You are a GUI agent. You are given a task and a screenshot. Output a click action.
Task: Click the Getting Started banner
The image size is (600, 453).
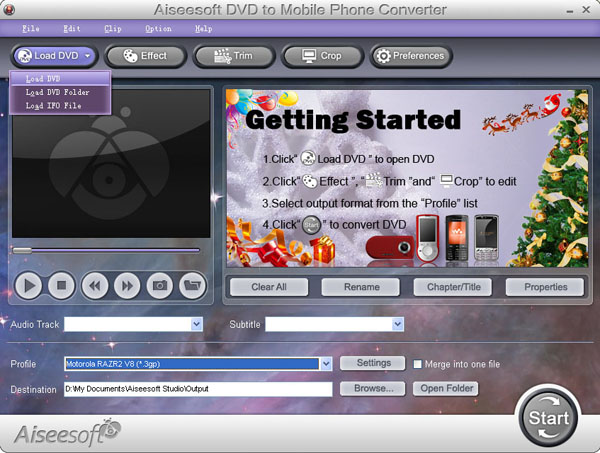(x=407, y=178)
